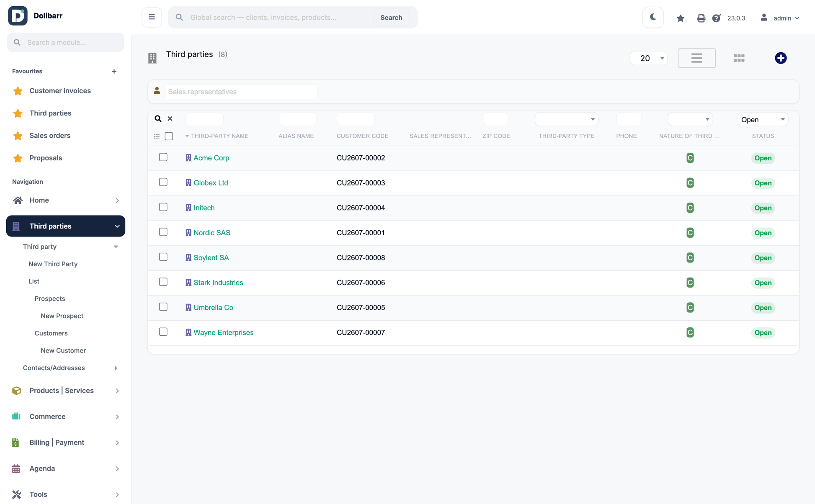Image resolution: width=815 pixels, height=504 pixels.
Task: Check the select-all checkbox in table header
Action: [169, 136]
